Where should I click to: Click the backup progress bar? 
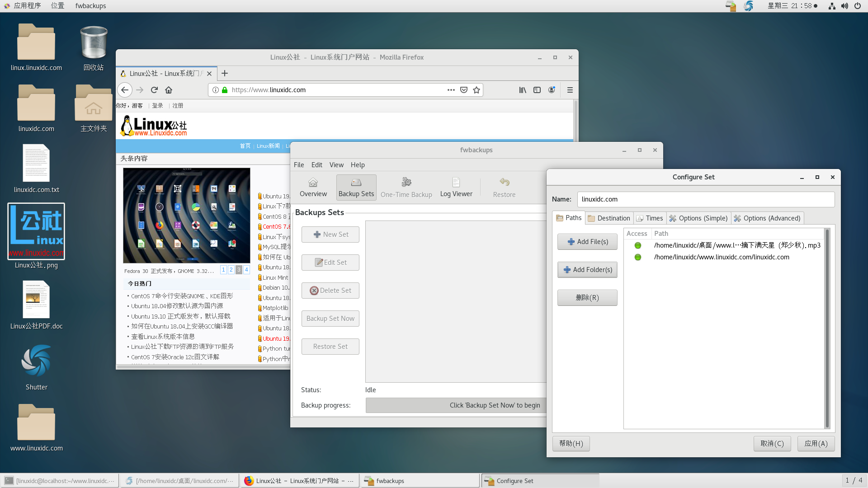456,405
